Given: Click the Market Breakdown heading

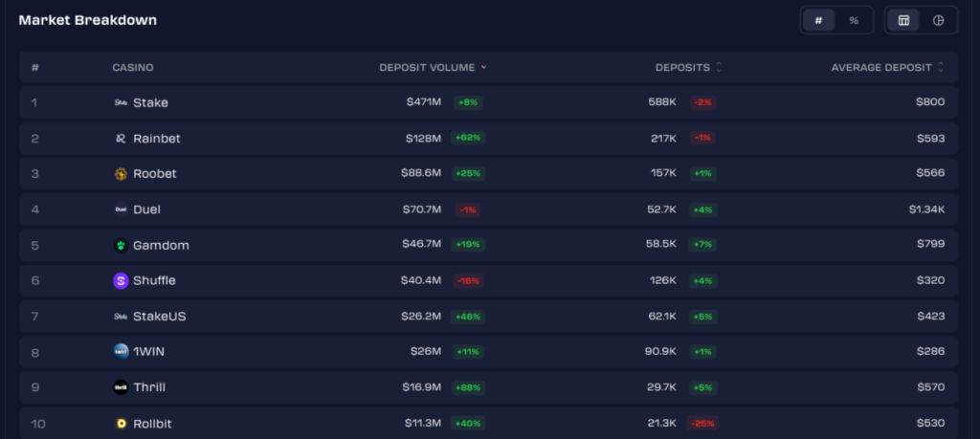Looking at the screenshot, I should click(88, 20).
